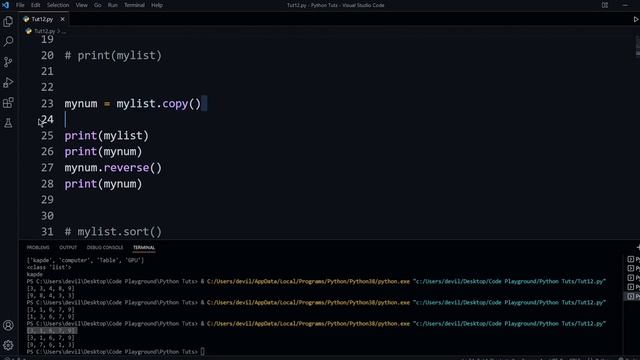Open the Run and Debug view
The image size is (640, 360).
[8, 82]
